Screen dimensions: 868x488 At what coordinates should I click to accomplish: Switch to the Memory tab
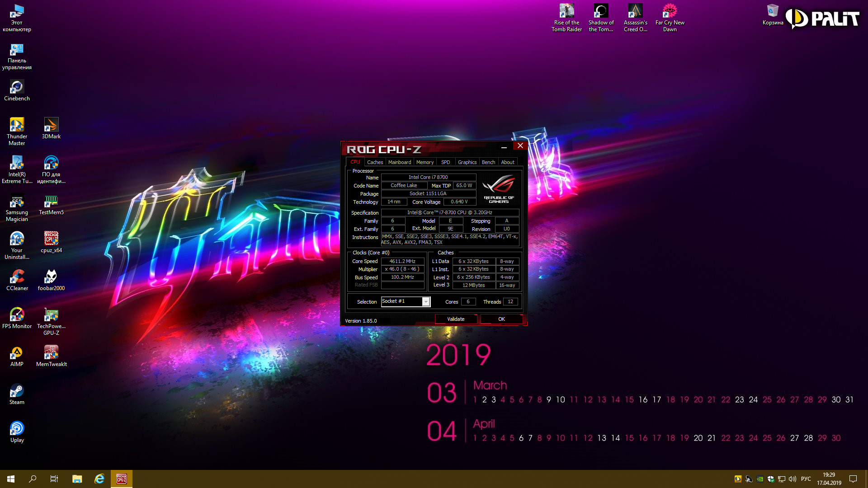point(425,162)
